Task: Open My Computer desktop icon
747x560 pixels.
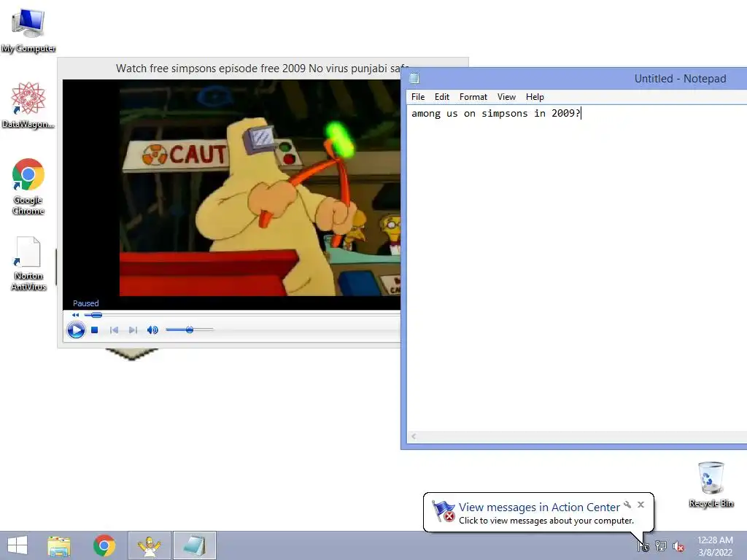Action: coord(28,30)
